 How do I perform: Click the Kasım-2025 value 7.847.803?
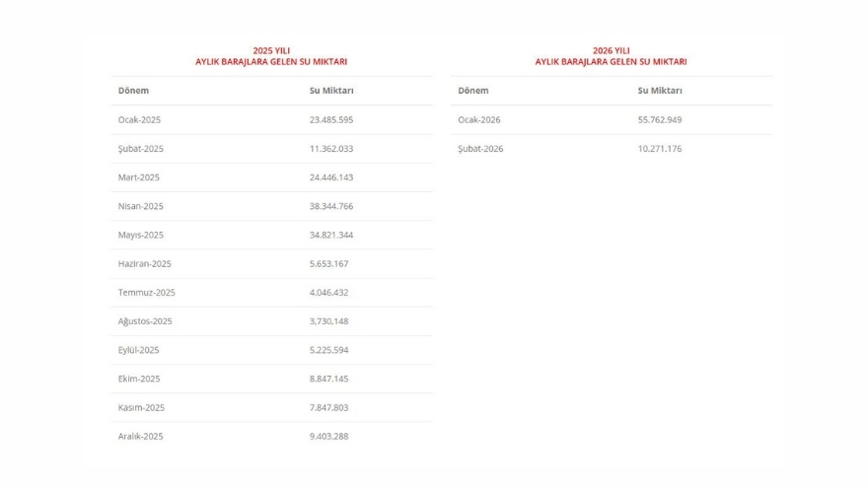(328, 407)
